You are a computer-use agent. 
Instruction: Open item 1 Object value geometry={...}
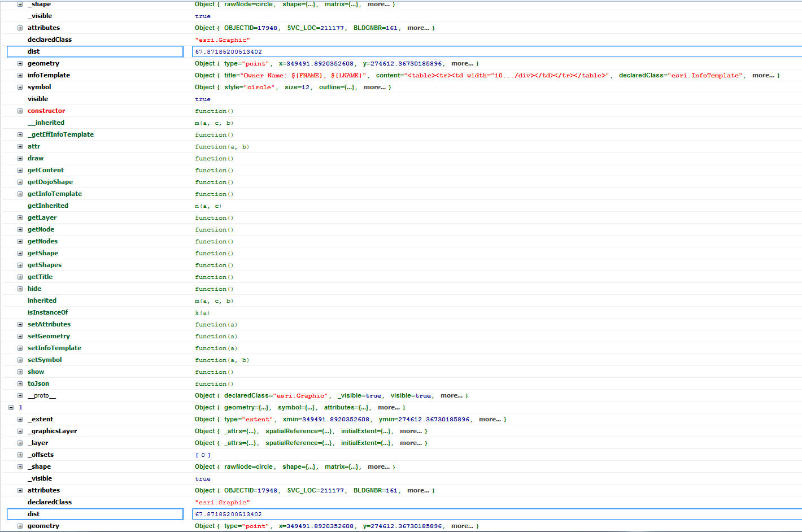click(300, 407)
